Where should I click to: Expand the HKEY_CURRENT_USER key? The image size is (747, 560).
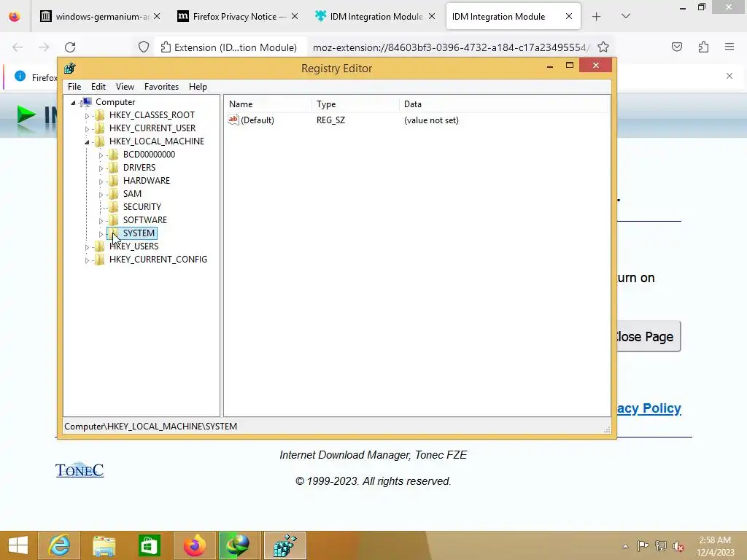87,128
